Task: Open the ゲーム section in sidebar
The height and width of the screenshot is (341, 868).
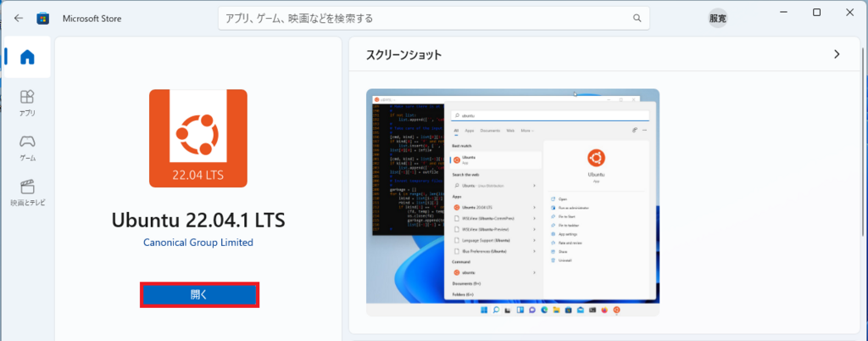Action: click(27, 148)
